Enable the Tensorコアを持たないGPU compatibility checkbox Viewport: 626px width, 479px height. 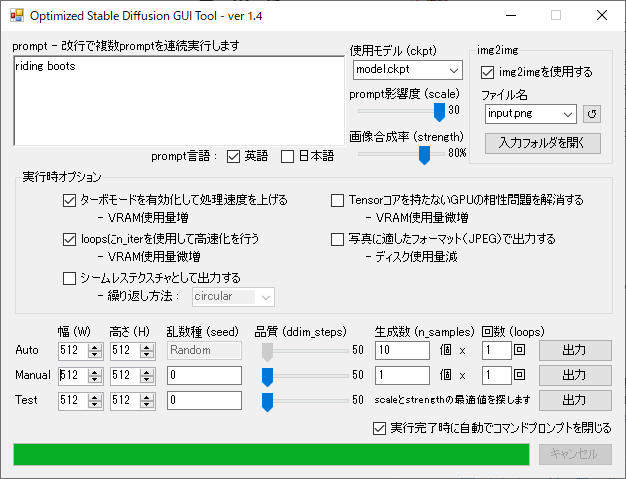point(337,200)
